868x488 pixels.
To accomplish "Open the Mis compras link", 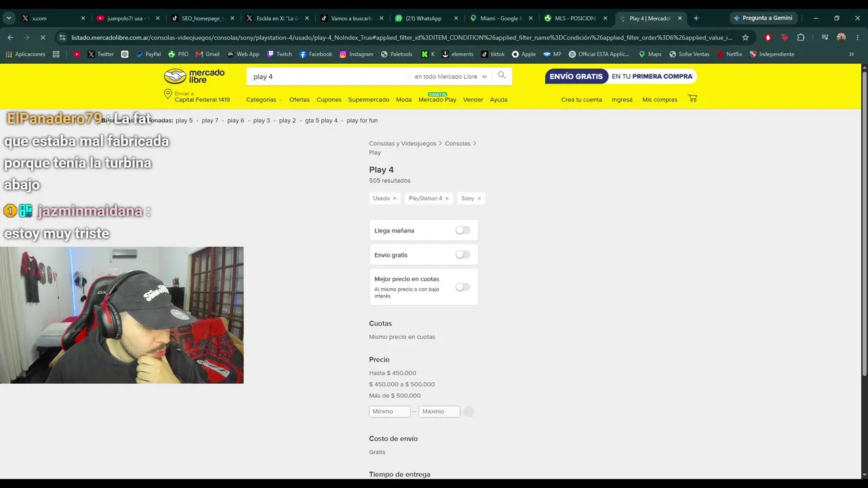I will pyautogui.click(x=660, y=100).
